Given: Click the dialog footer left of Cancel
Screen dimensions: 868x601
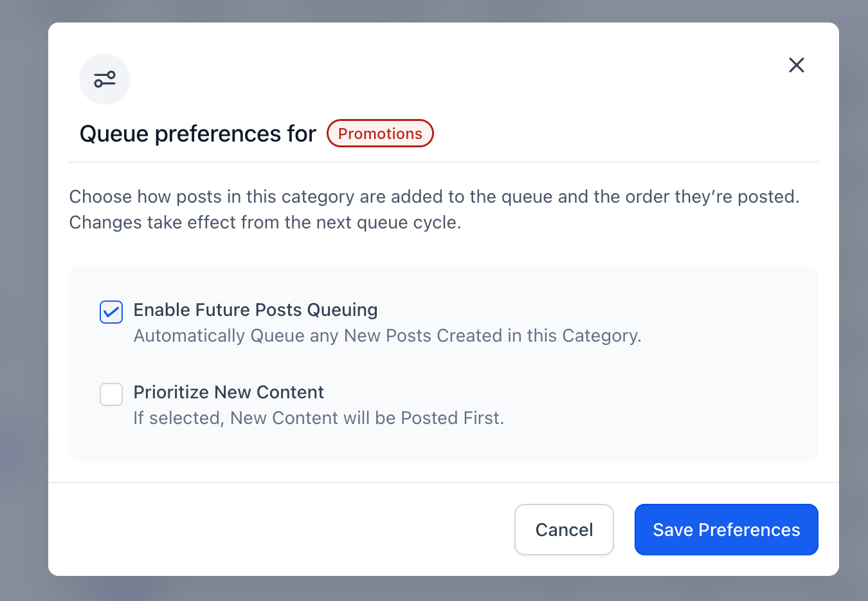Looking at the screenshot, I should 276,530.
